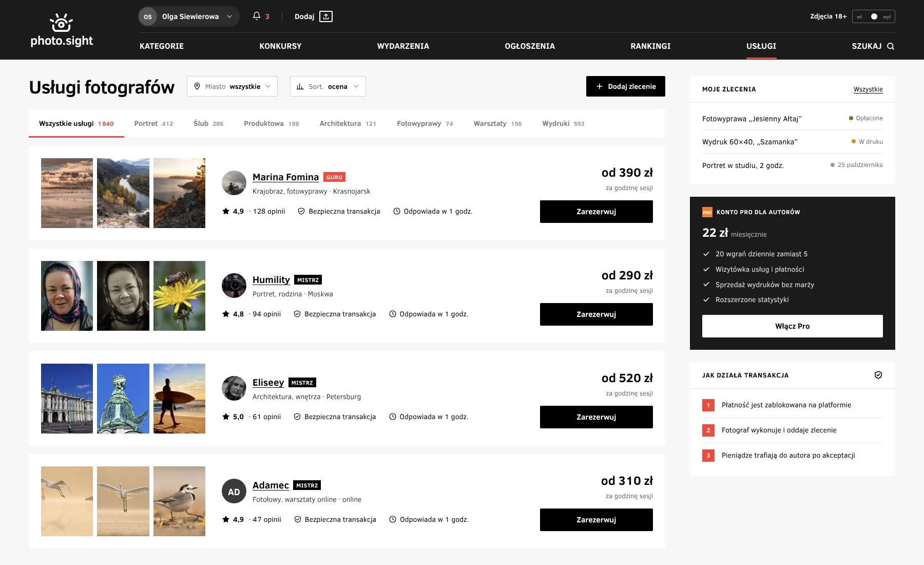Go to photo.sight home via logo
This screenshot has height=565, width=924.
point(62,30)
